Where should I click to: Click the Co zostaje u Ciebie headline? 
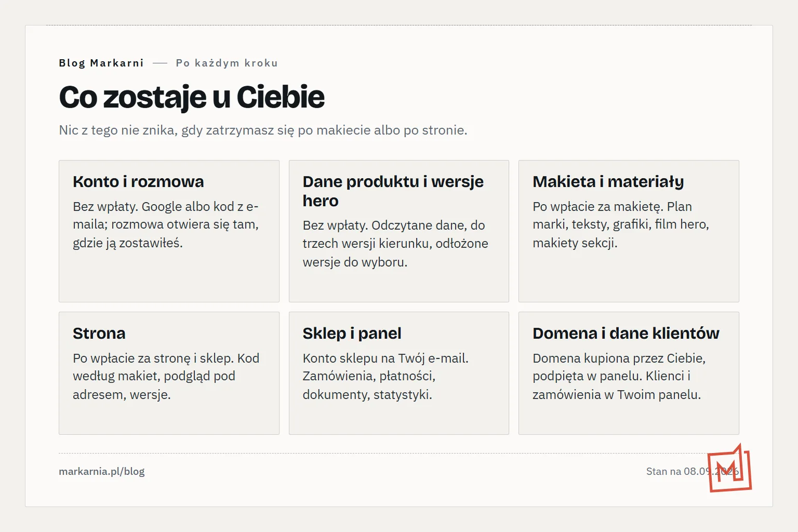[192, 97]
